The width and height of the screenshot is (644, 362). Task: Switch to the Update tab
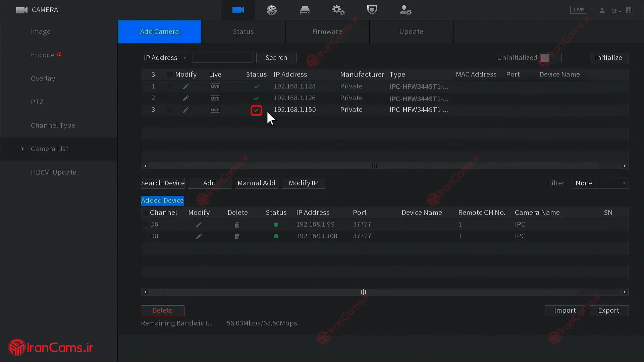pos(411,32)
